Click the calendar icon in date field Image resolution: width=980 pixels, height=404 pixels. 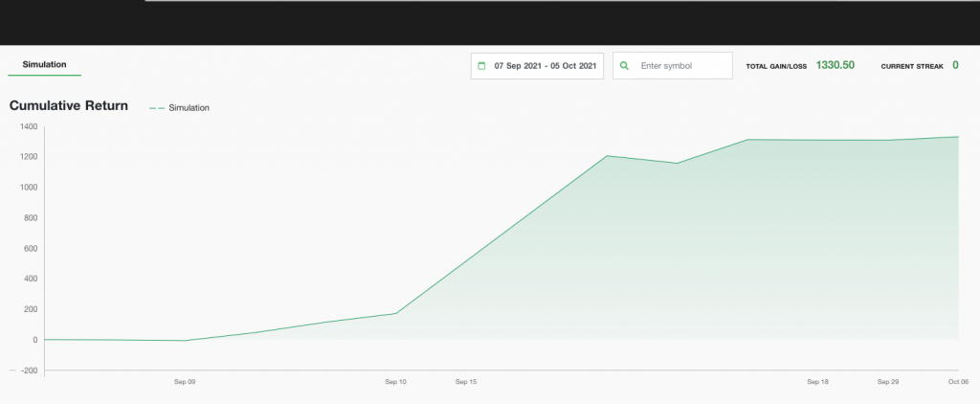pyautogui.click(x=481, y=66)
